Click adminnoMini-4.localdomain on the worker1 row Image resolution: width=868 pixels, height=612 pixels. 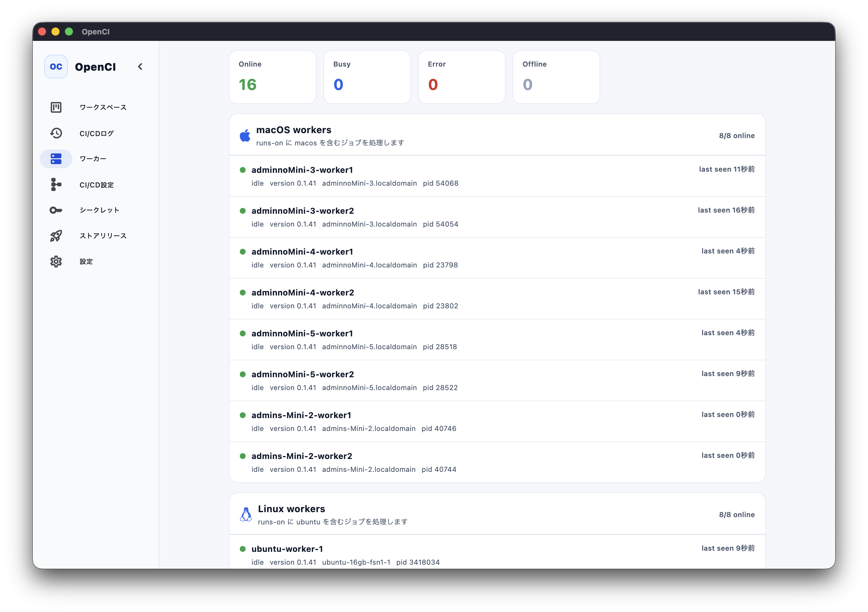point(369,265)
